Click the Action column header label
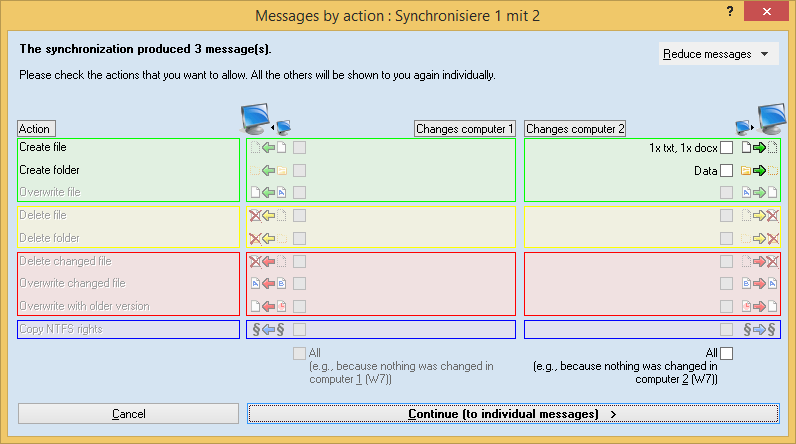 click(x=35, y=129)
